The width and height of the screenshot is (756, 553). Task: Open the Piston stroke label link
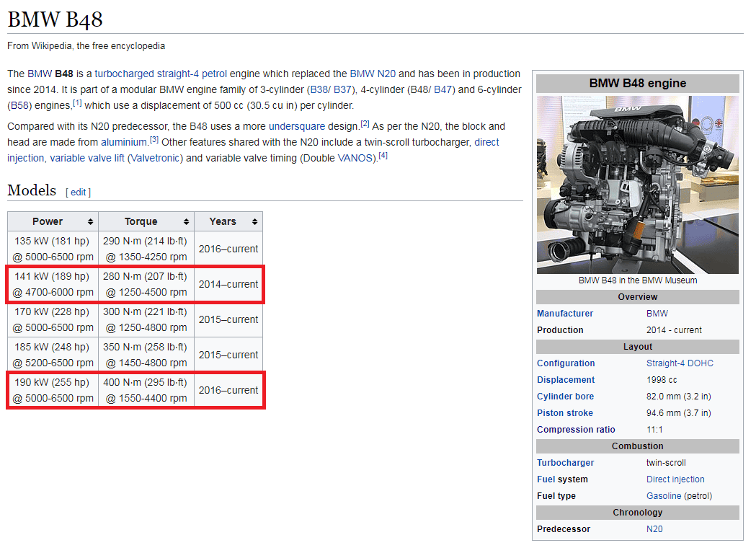565,413
